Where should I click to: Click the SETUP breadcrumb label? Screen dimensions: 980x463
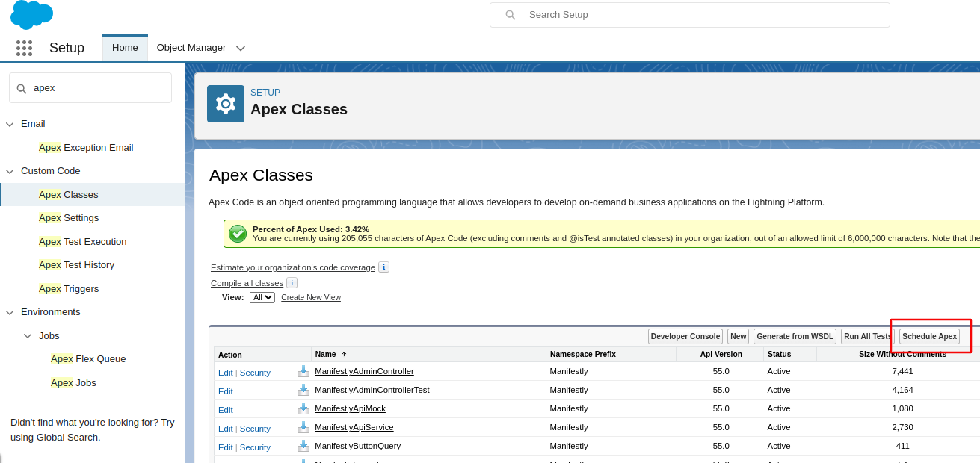point(265,93)
